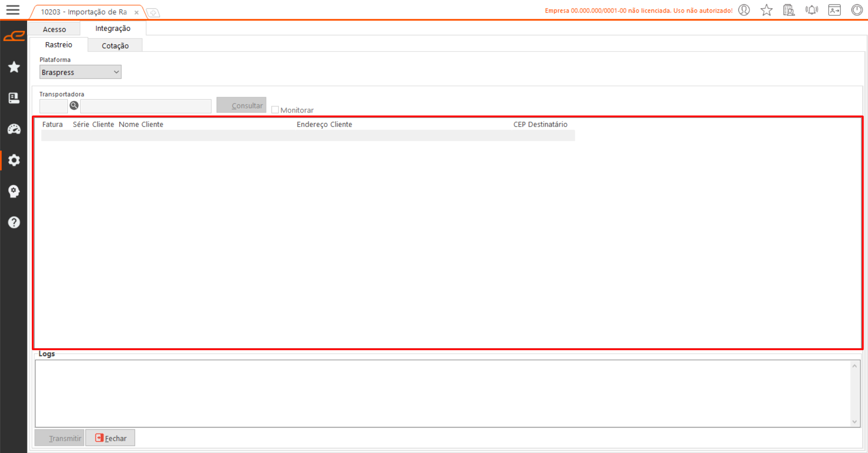868x453 pixels.
Task: Click the help question mark icon
Action: pos(14,222)
